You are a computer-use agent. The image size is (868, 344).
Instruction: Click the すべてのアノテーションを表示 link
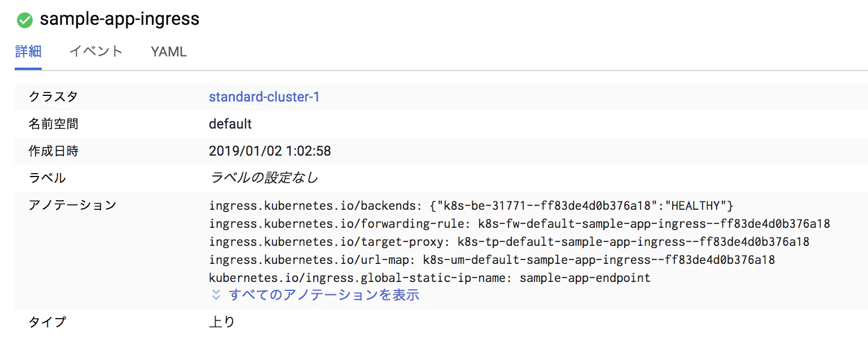point(324,295)
